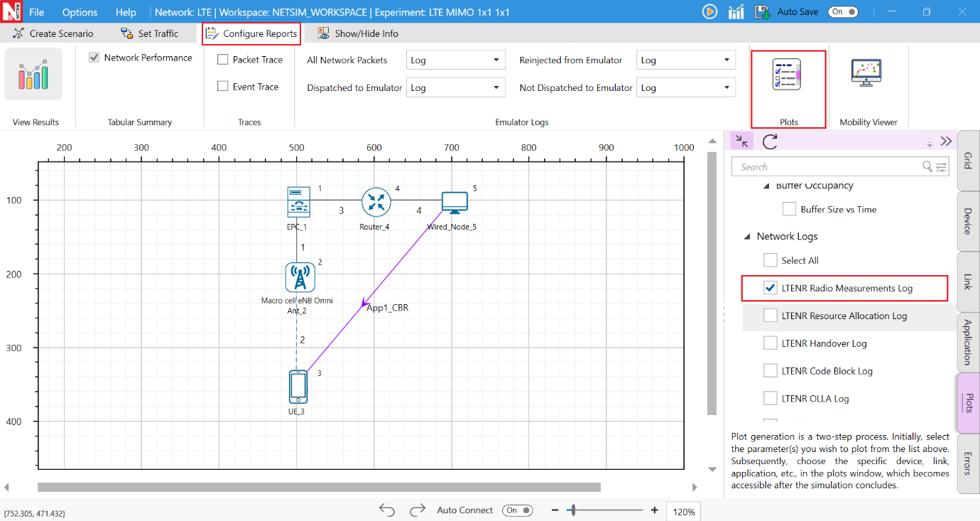The height and width of the screenshot is (521, 980).
Task: Click the Plots checklist icon
Action: click(x=787, y=75)
